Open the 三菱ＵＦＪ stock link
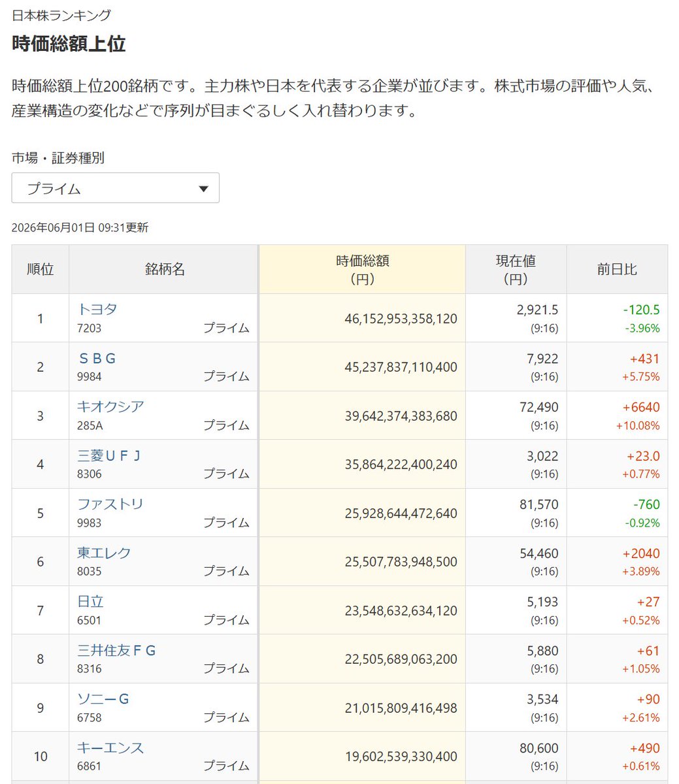The image size is (679, 784). [x=109, y=455]
